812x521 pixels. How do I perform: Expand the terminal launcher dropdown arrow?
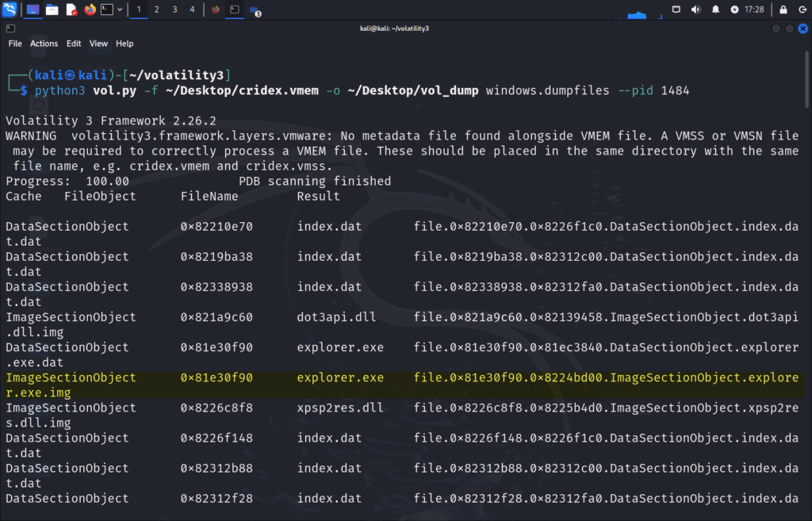[x=120, y=10]
